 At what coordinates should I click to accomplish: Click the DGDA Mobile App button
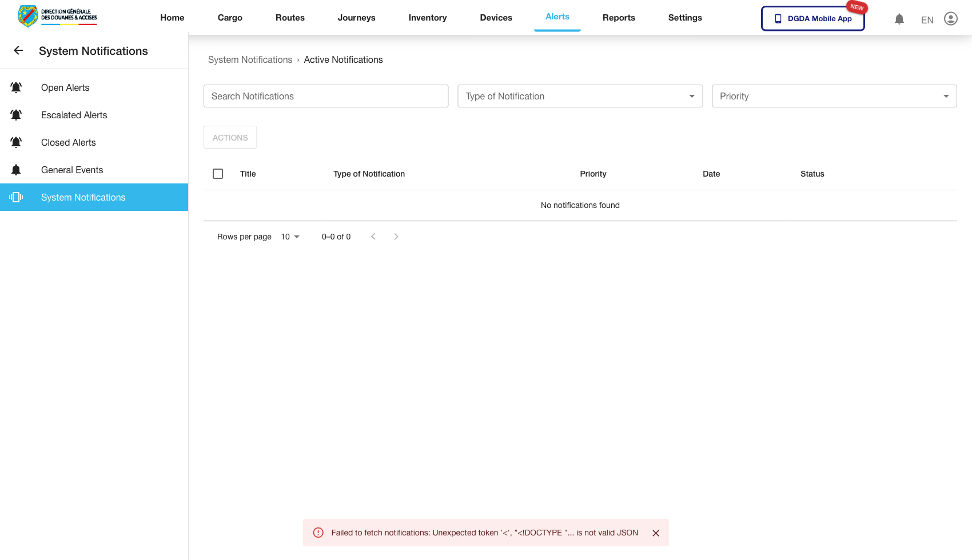coord(812,18)
